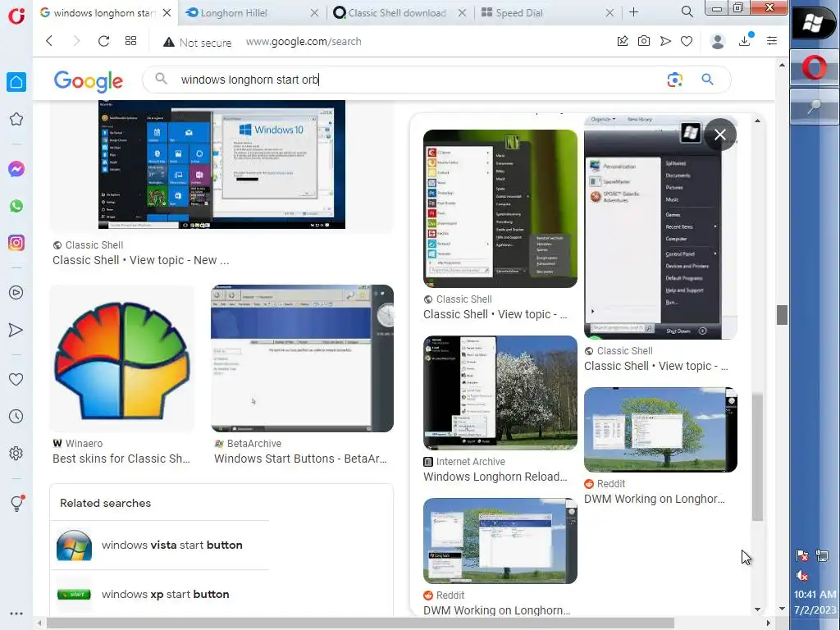
Task: Open Windows Longhorn Reloaded Internet Archive link
Action: coord(495,477)
